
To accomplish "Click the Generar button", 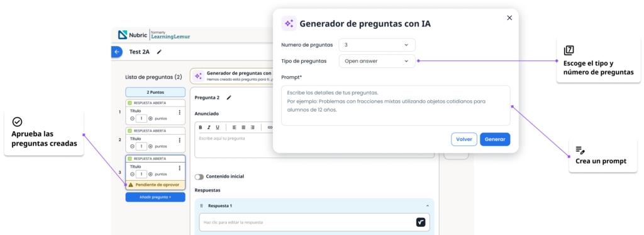I will pyautogui.click(x=495, y=139).
